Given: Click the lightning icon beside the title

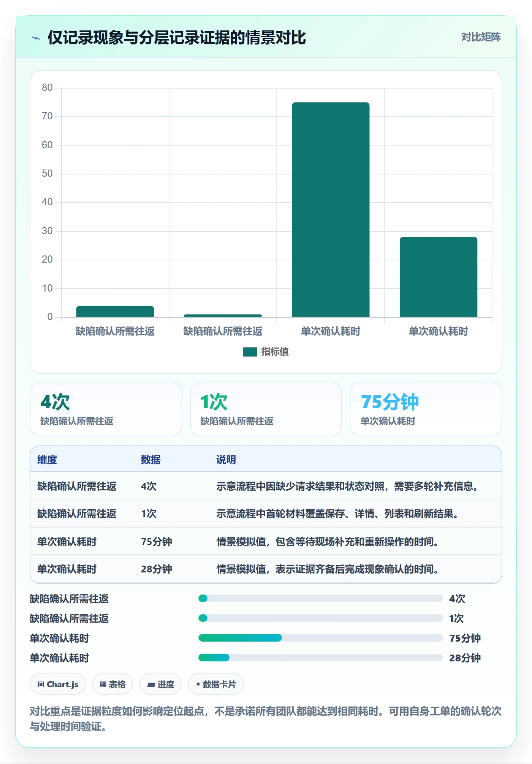Looking at the screenshot, I should (x=36, y=38).
